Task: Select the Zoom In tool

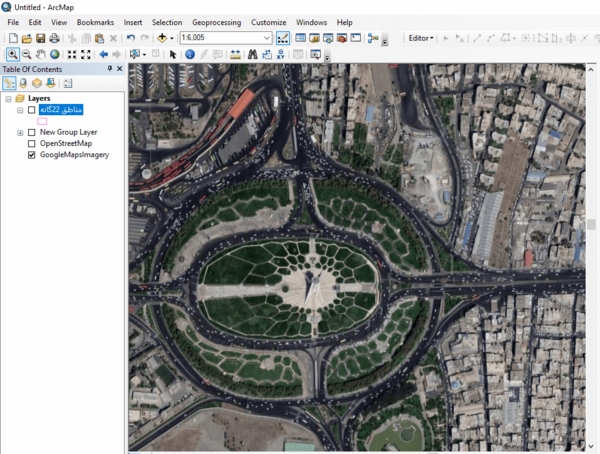Action: 13,54
